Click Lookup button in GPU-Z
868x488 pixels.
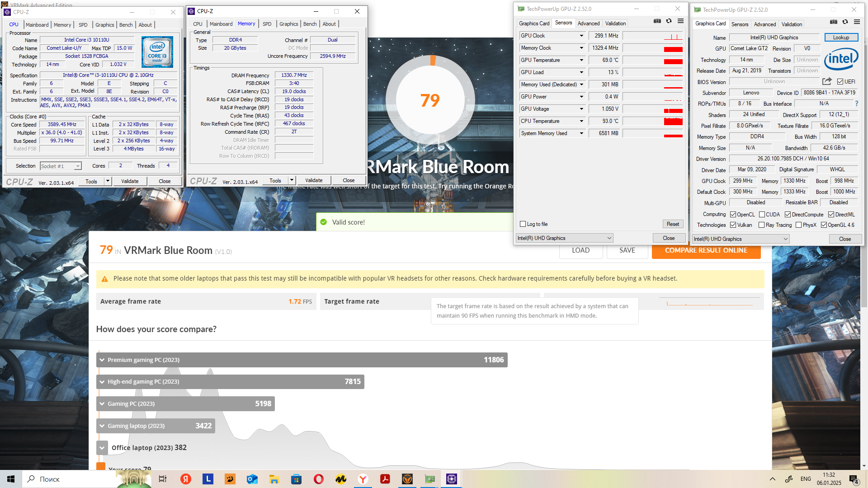point(841,38)
